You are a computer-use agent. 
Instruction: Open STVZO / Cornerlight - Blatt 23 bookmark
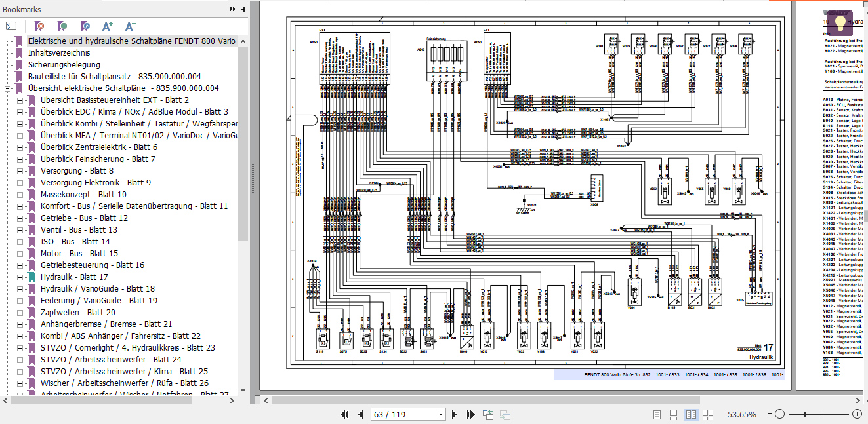tap(127, 348)
